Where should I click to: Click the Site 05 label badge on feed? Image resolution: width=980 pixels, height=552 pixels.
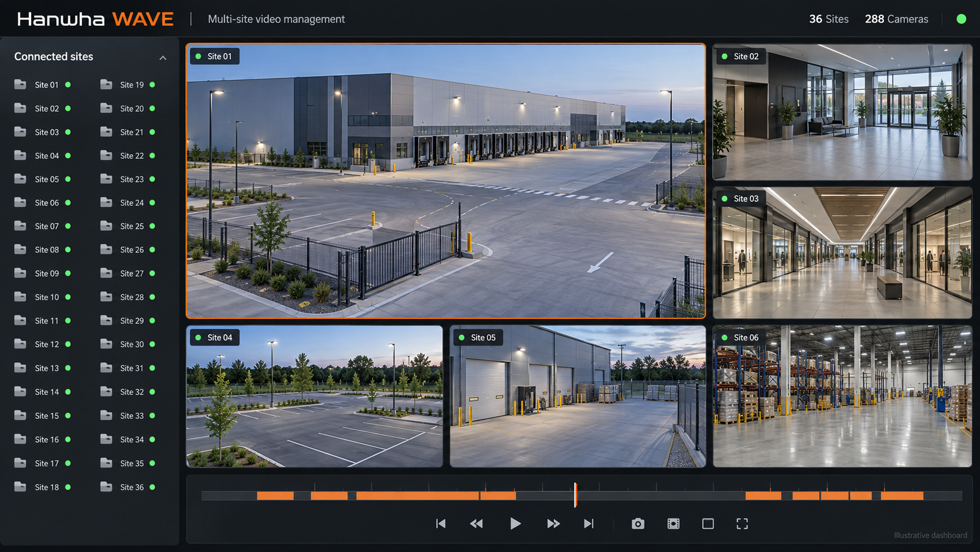pyautogui.click(x=477, y=337)
